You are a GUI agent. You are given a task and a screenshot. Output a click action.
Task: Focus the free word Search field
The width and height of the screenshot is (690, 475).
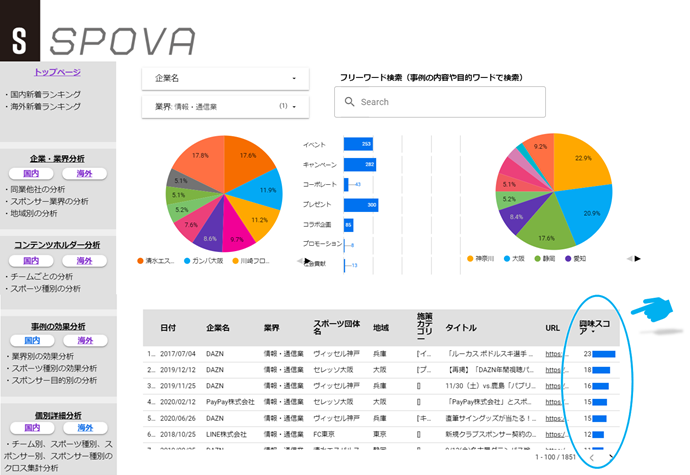440,102
